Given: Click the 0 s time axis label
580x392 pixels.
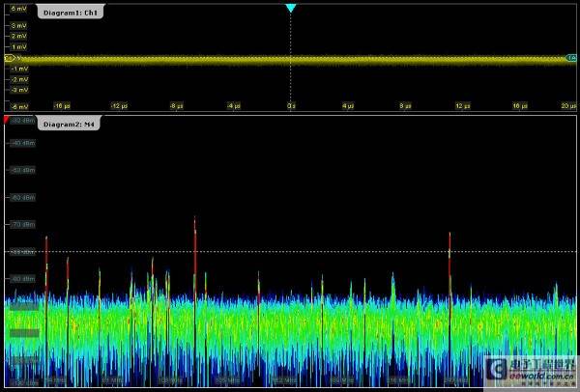Looking at the screenshot, I should pyautogui.click(x=291, y=106).
